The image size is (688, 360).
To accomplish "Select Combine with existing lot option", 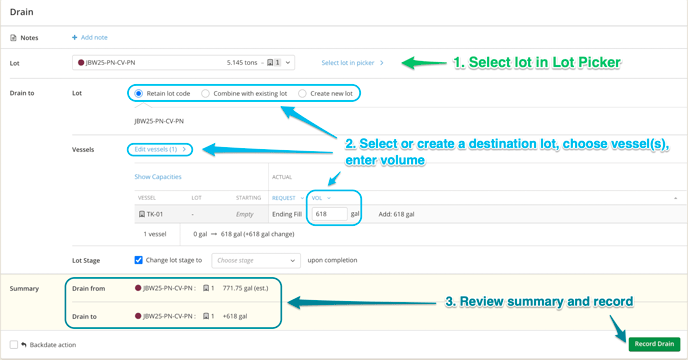I will [x=205, y=93].
